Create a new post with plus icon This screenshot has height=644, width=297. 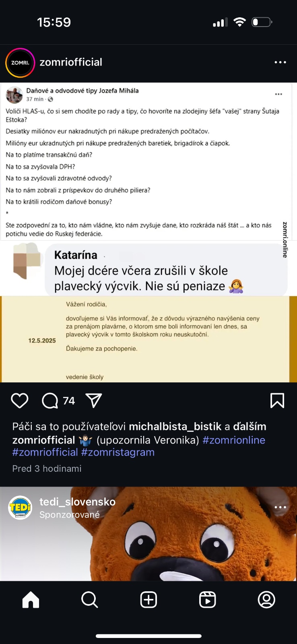(148, 600)
